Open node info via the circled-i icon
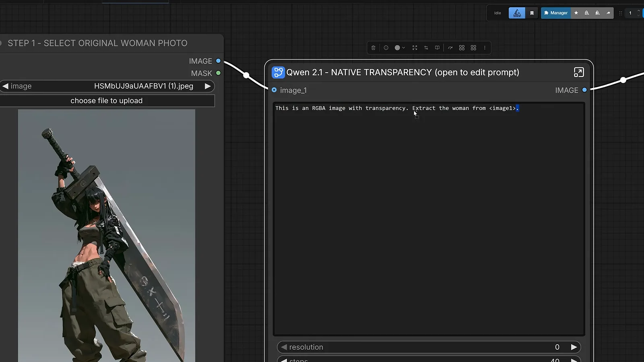 [x=386, y=48]
